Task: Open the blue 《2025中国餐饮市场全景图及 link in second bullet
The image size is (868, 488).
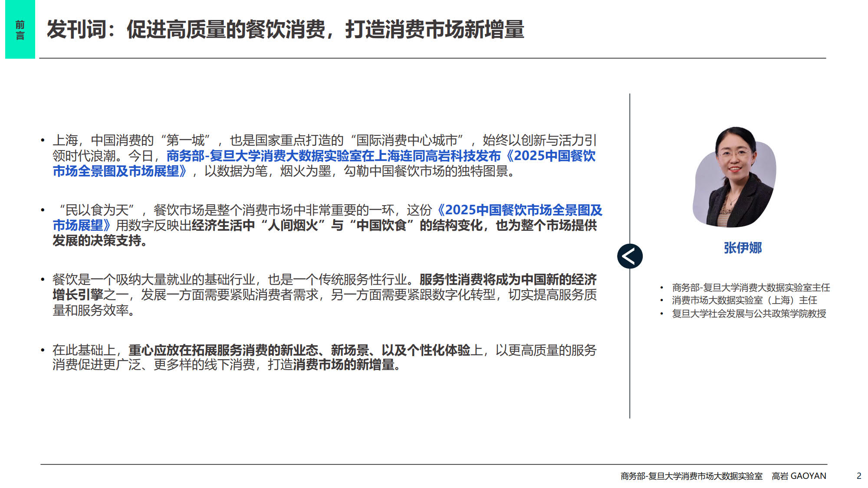Action: click(x=519, y=210)
